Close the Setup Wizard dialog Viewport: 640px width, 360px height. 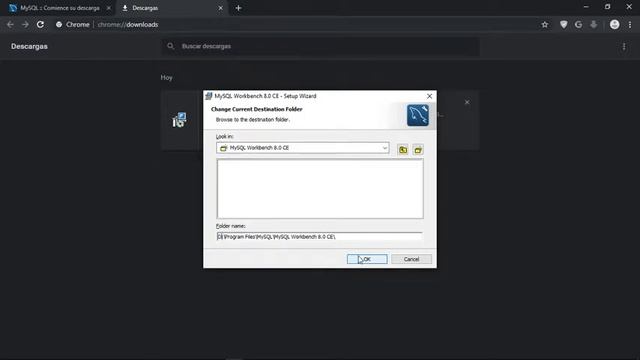[429, 96]
